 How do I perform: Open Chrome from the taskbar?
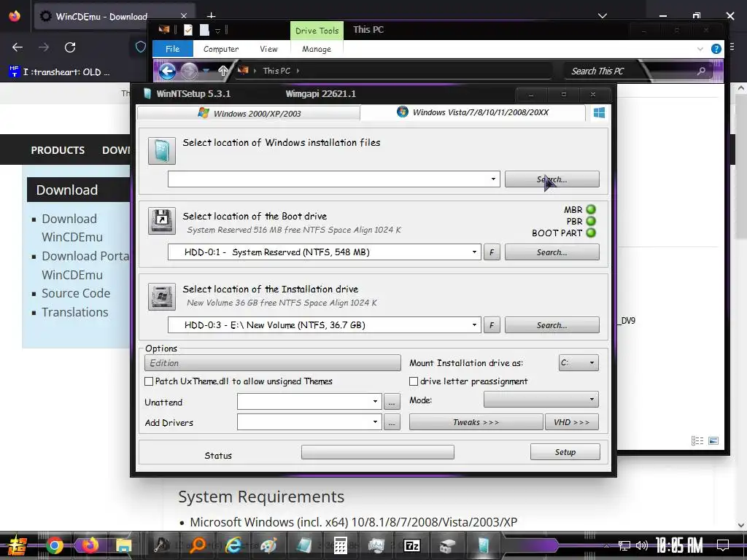pos(54,545)
